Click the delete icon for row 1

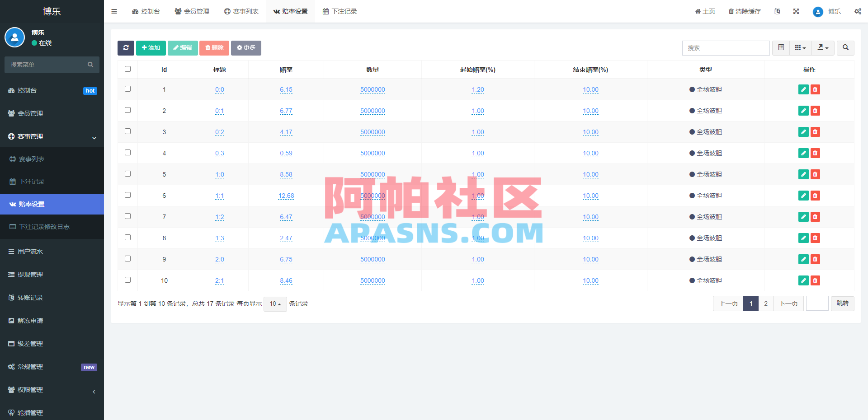click(x=815, y=90)
